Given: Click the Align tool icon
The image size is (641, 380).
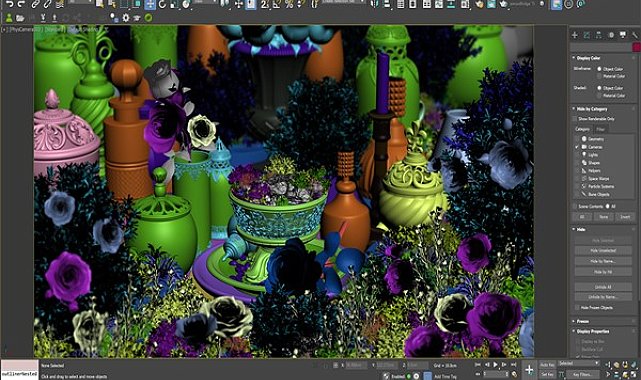Looking at the screenshot, I should (387, 4).
